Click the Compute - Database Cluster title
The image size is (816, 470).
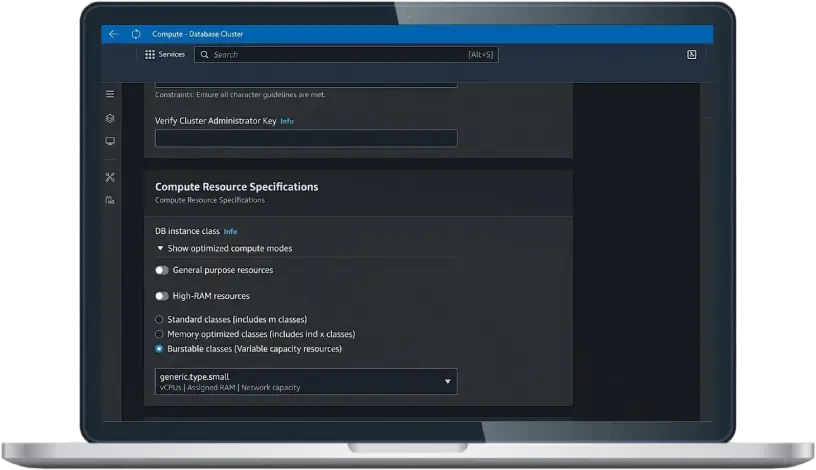197,34
